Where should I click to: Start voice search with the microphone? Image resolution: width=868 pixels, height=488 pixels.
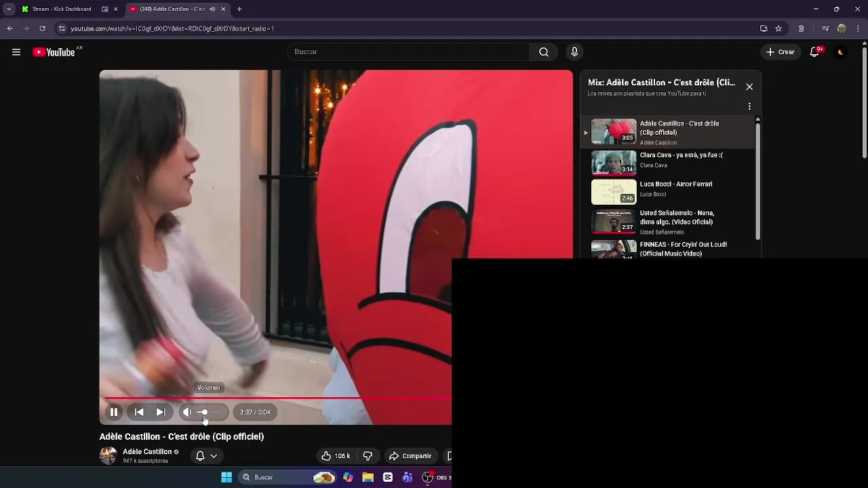574,52
